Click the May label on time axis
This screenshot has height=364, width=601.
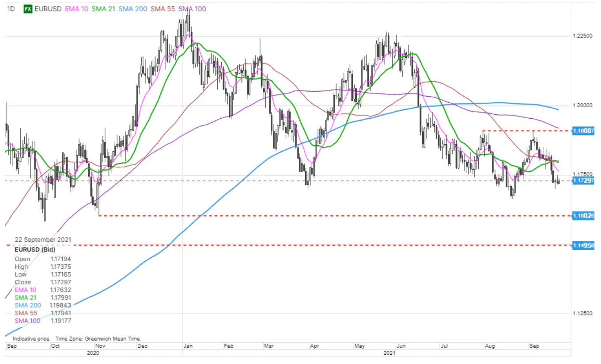click(359, 346)
